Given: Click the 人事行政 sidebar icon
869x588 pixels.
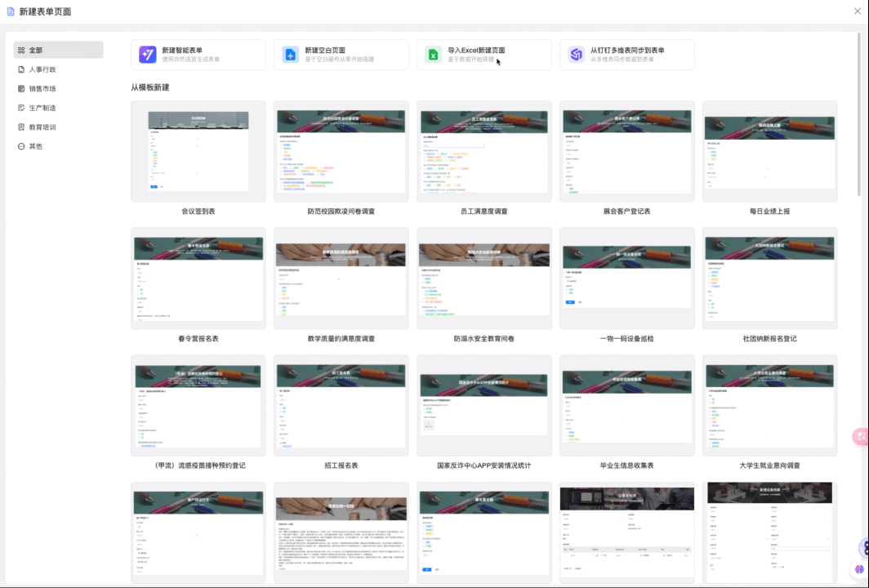Looking at the screenshot, I should [21, 69].
